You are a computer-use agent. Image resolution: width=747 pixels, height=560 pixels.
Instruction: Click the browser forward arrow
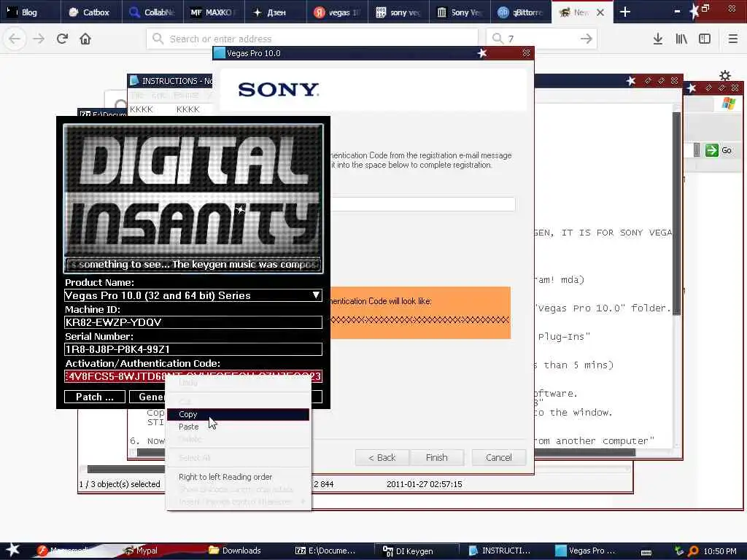pyautogui.click(x=39, y=39)
